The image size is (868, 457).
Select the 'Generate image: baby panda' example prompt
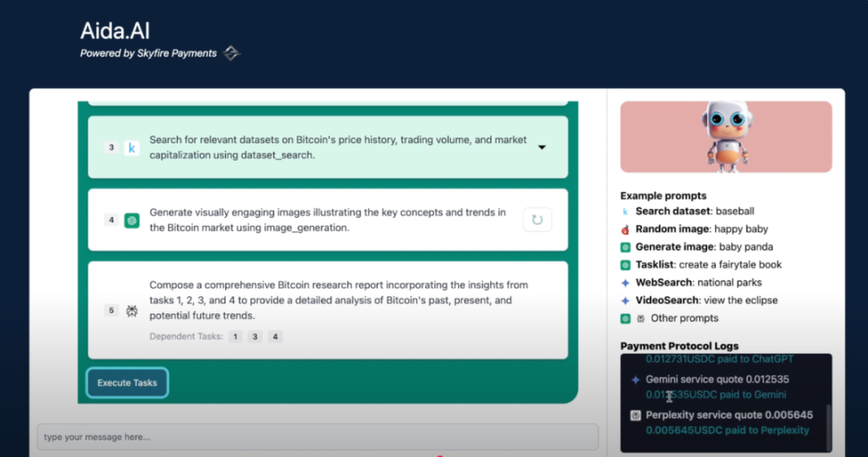point(705,246)
